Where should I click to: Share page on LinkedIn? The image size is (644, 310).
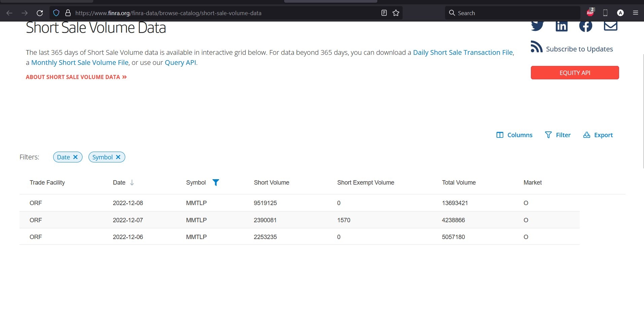click(x=562, y=26)
